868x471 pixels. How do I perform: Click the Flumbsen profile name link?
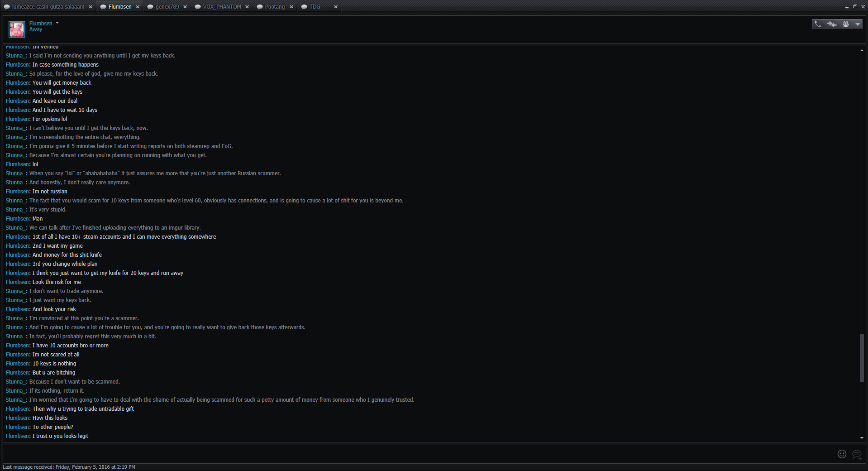pyautogui.click(x=41, y=23)
